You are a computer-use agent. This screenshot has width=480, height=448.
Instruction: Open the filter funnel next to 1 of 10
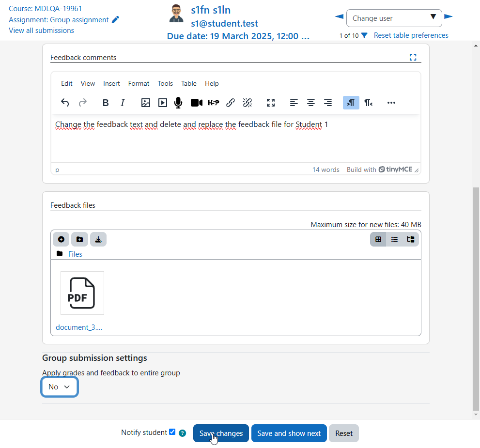tap(364, 35)
